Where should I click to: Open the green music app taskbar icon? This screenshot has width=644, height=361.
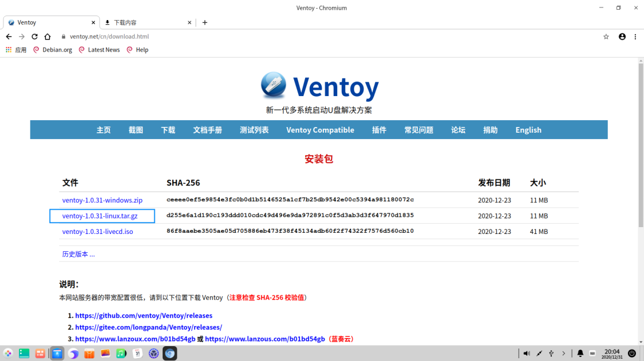[121, 353]
